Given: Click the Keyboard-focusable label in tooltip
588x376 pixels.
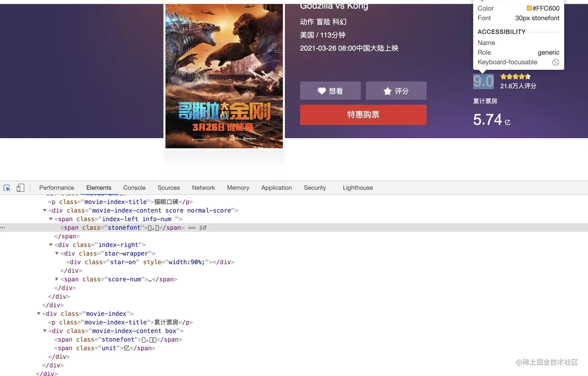Looking at the screenshot, I should tap(507, 62).
